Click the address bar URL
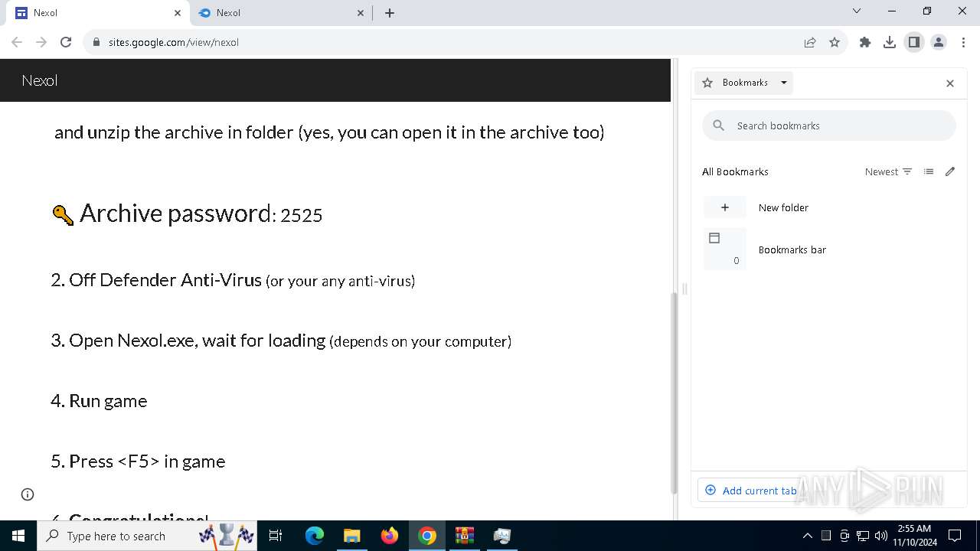Viewport: 980px width, 551px height. [174, 42]
